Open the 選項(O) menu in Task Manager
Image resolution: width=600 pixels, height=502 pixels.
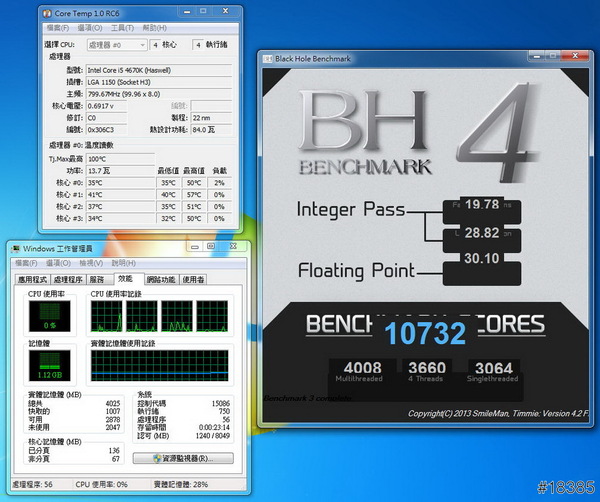pyautogui.click(x=59, y=263)
